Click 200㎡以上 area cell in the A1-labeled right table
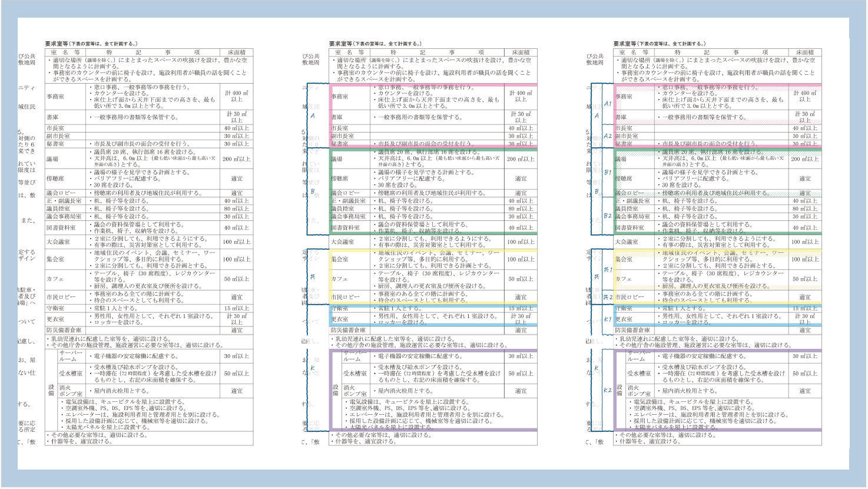This screenshot has width=868, height=489. click(805, 159)
